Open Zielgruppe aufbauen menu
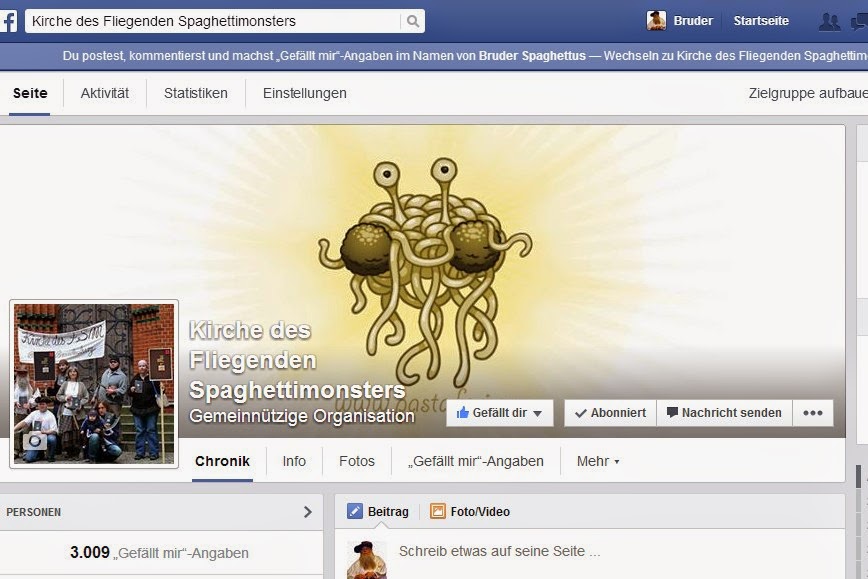Viewport: 868px width, 579px height. pos(807,93)
